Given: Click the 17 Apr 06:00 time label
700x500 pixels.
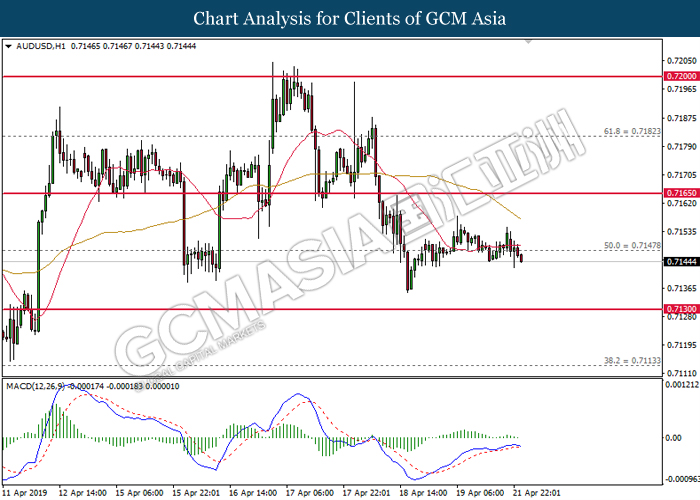Looking at the screenshot, I should pos(309,493).
